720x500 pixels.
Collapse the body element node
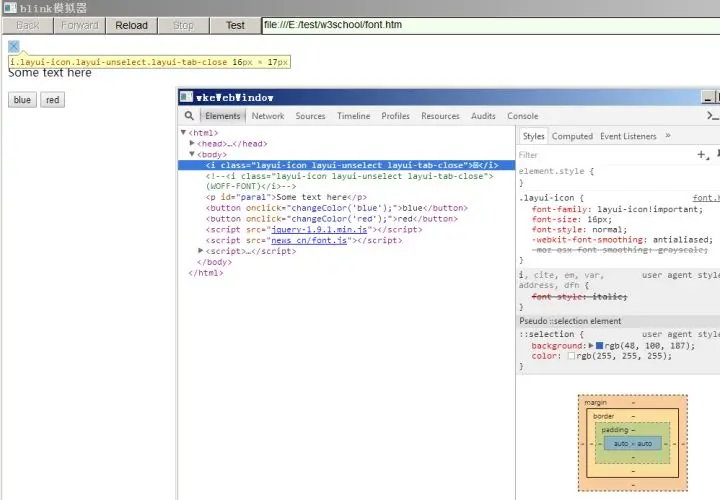[x=192, y=154]
